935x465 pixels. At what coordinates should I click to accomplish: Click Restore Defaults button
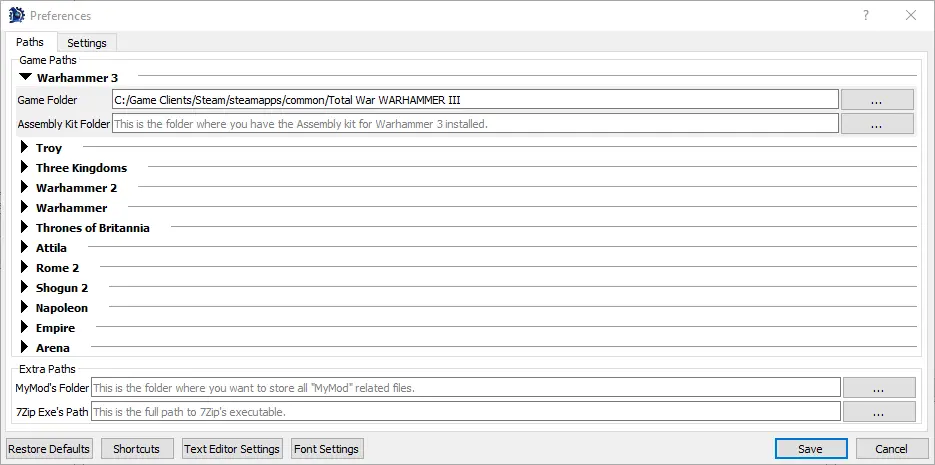pyautogui.click(x=49, y=449)
